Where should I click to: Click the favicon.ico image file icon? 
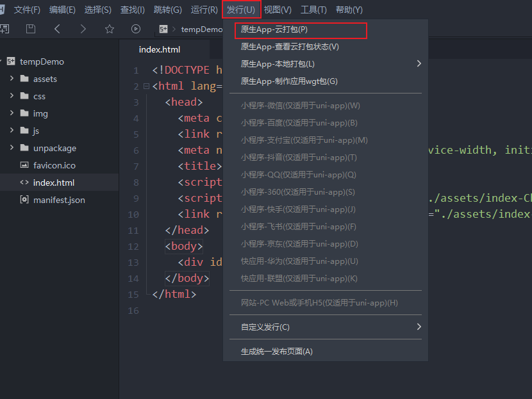pyautogui.click(x=24, y=165)
